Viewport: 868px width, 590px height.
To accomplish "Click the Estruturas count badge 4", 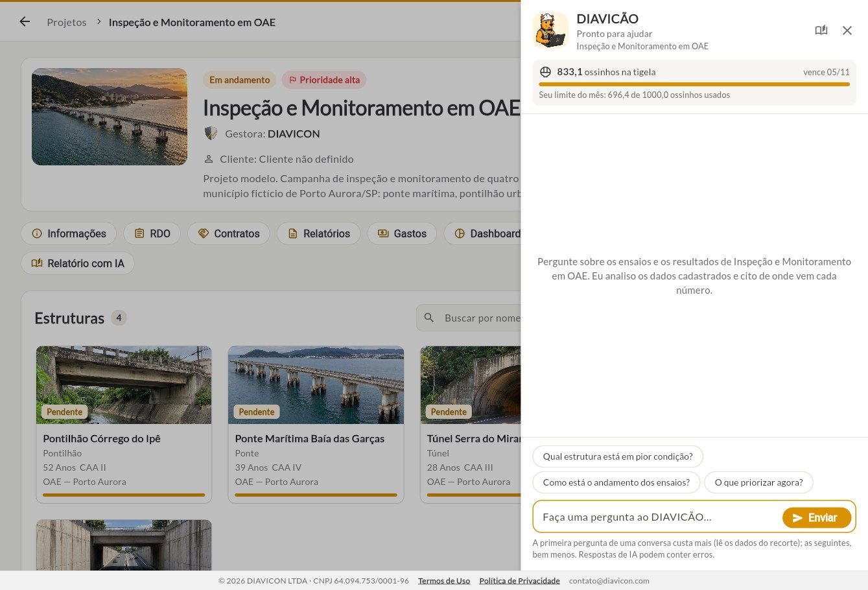I will pyautogui.click(x=119, y=318).
